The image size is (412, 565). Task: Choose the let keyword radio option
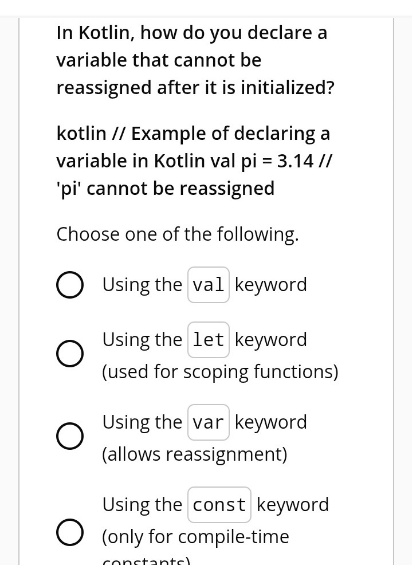[70, 353]
